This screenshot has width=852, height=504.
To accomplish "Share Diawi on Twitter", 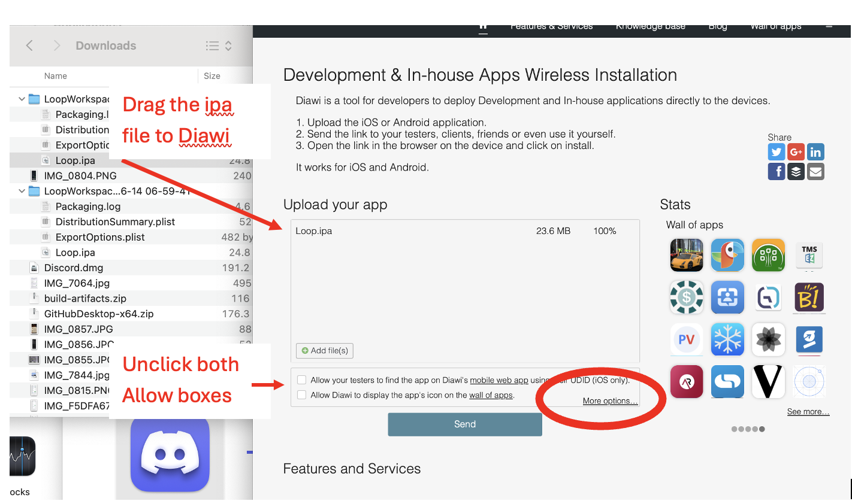I will point(777,152).
